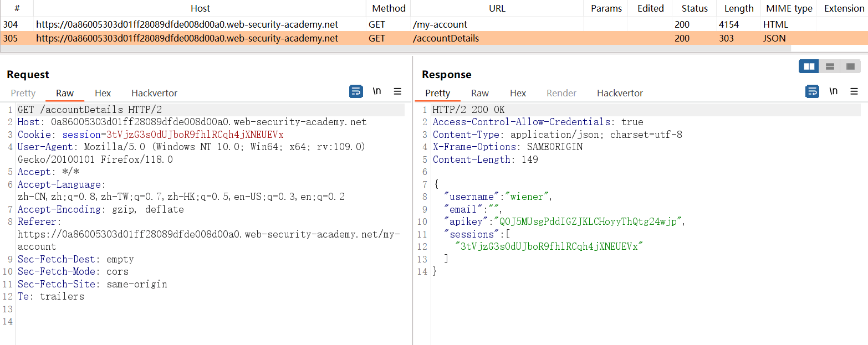868x345 pixels.
Task: Toggle show non-printable characters in Response panel
Action: click(833, 91)
